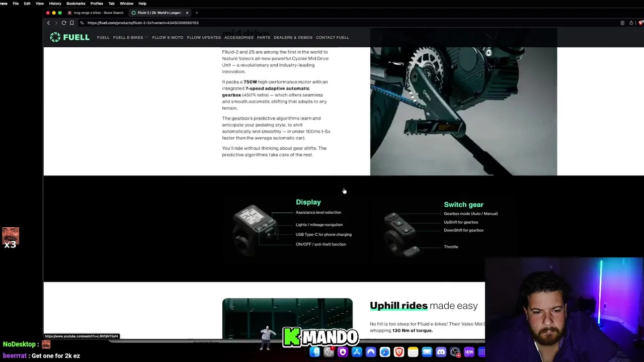Click the Display heading

click(308, 202)
